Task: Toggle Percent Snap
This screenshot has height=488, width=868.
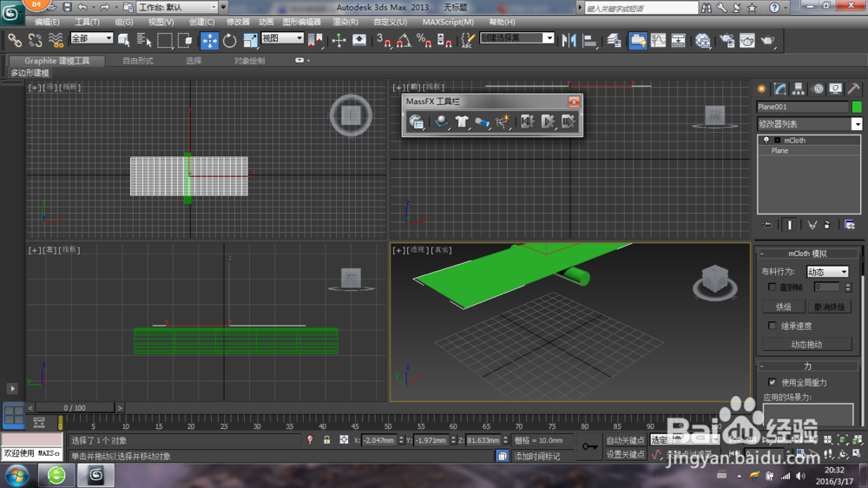Action: [424, 41]
